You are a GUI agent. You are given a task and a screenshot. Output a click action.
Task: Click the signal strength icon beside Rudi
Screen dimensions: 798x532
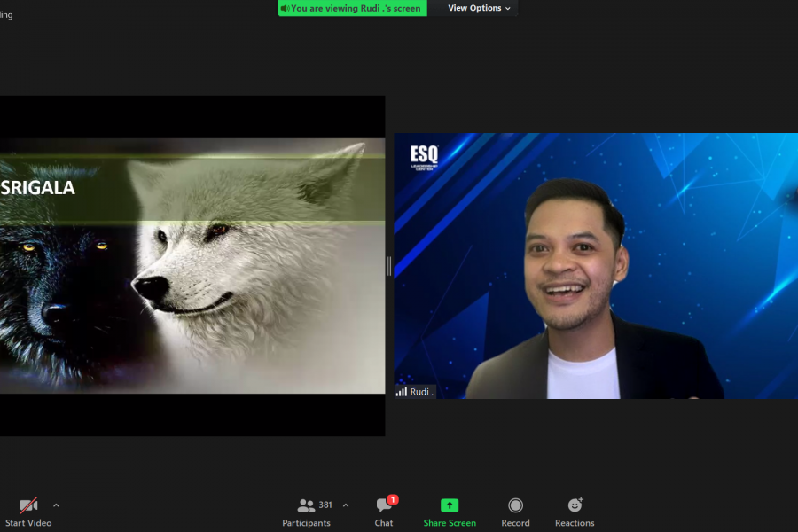pyautogui.click(x=402, y=391)
